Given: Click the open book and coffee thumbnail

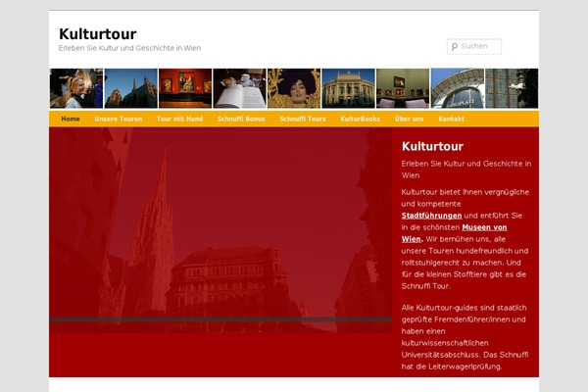Looking at the screenshot, I should click(x=239, y=88).
